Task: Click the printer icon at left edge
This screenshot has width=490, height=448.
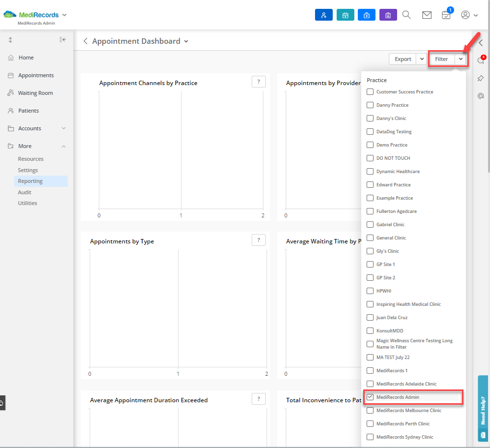Action: [x=2, y=403]
